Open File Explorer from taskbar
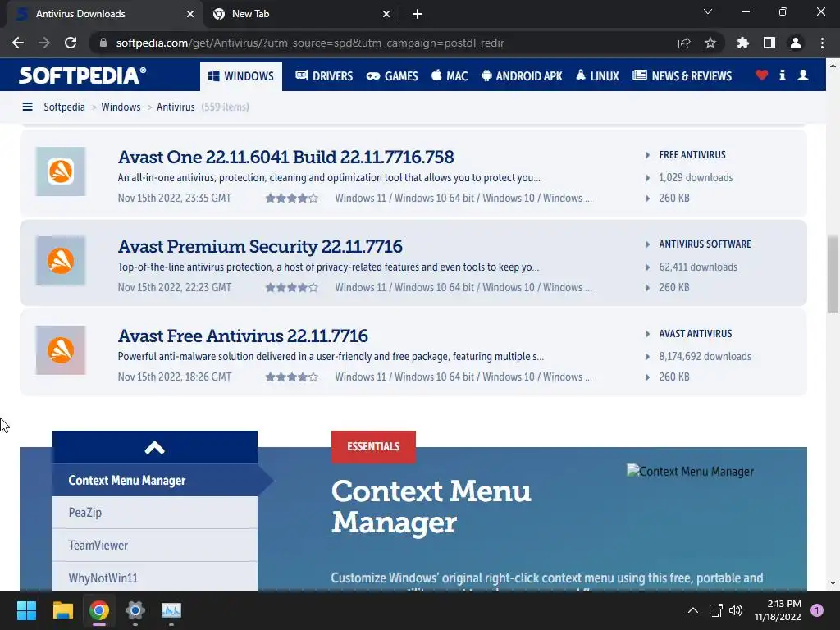 62,610
